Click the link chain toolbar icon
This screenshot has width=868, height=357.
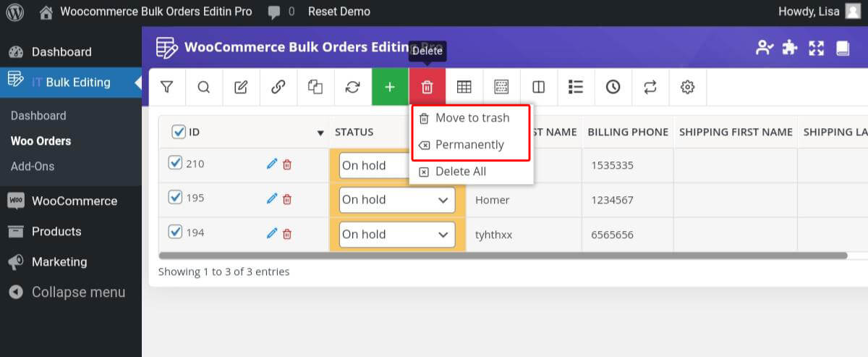point(278,87)
